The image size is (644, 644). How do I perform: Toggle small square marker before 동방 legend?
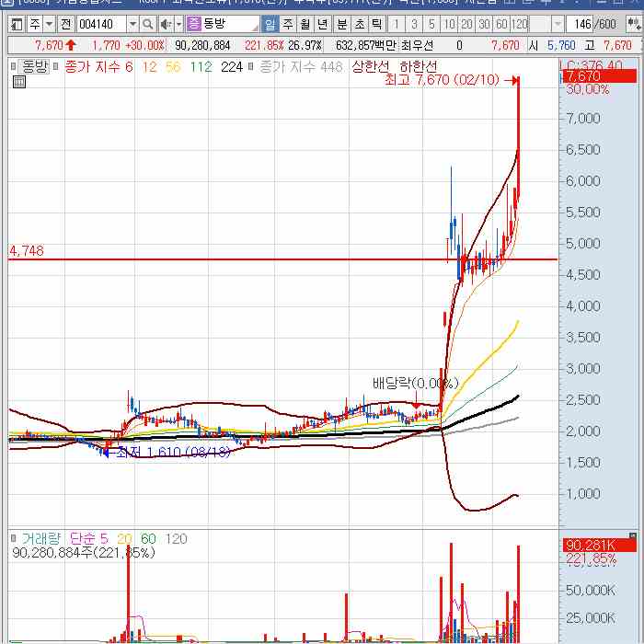tap(14, 66)
